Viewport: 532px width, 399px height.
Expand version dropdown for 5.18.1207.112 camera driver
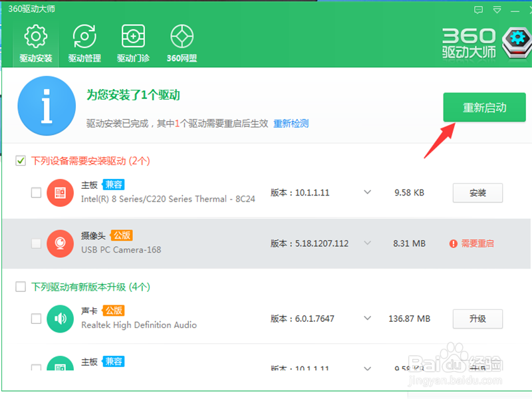367,243
